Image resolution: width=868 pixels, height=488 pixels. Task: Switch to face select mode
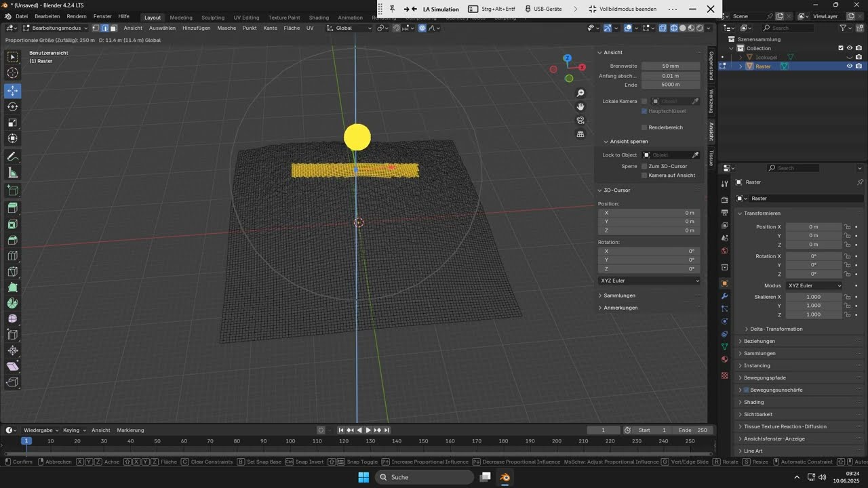coord(113,28)
